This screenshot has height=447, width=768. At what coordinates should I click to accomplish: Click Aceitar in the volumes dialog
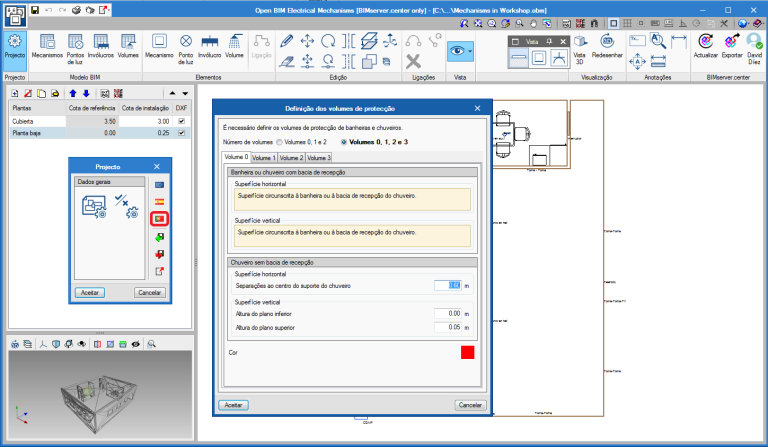(233, 405)
